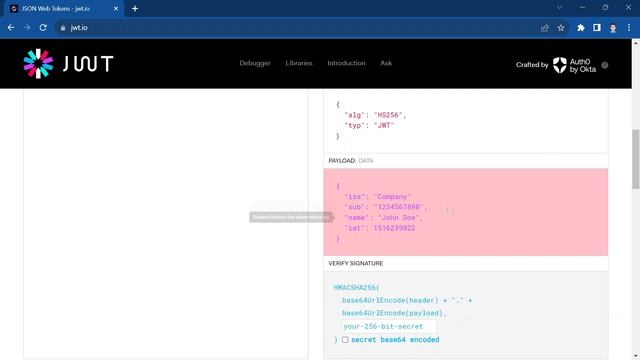Click the page vertical scrollbar thumb
This screenshot has height=360, width=640.
(636, 159)
